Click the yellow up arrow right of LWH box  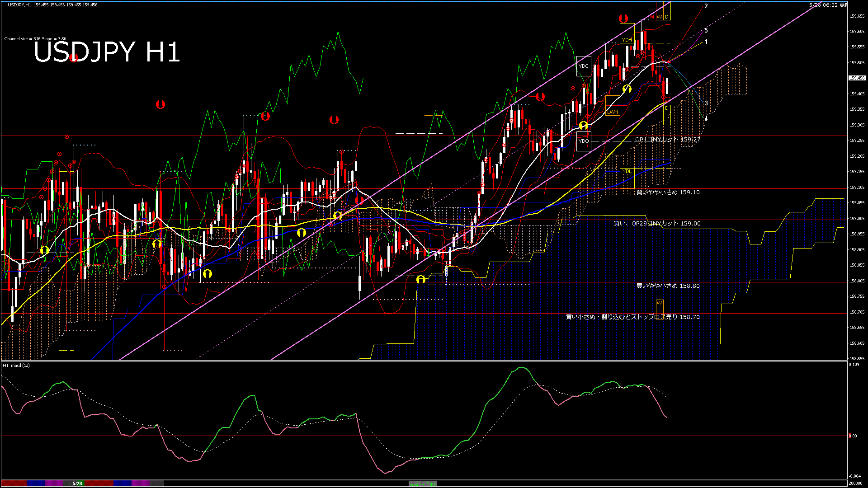627,89
